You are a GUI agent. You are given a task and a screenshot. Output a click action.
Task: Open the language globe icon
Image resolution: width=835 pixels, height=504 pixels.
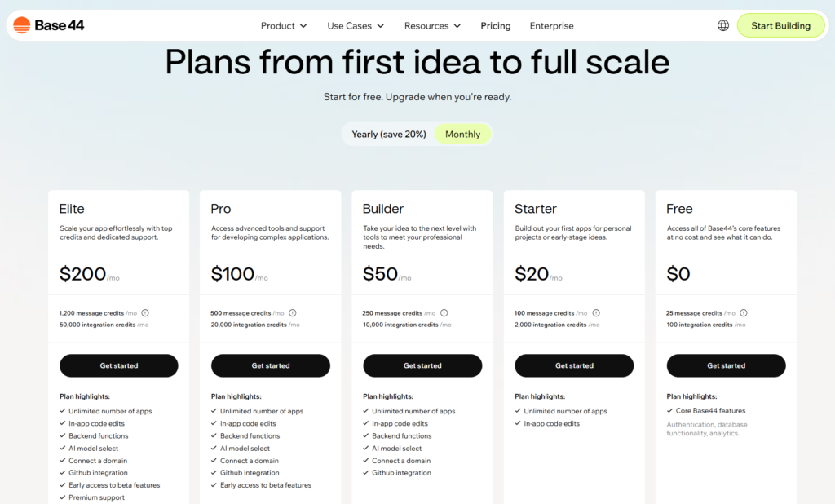[722, 25]
